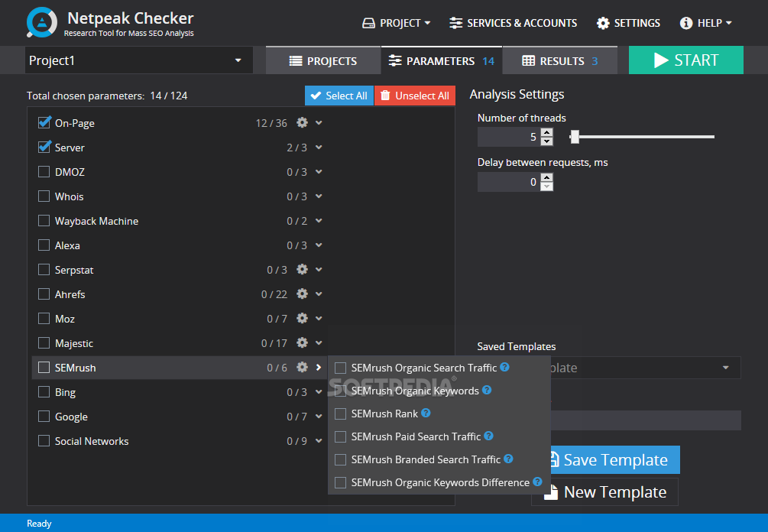Click the New Template button
The width and height of the screenshot is (768, 532).
pos(605,491)
